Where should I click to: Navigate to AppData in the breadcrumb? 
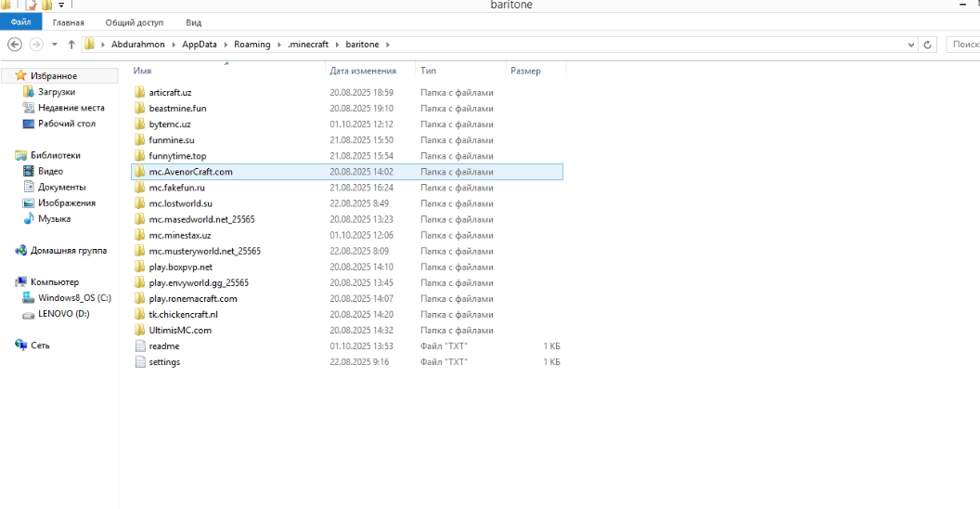(x=200, y=45)
